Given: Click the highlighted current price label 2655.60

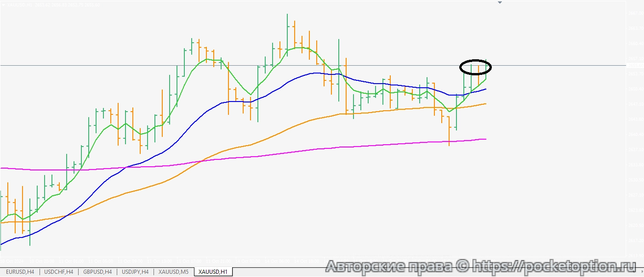Looking at the screenshot, I should point(635,65).
